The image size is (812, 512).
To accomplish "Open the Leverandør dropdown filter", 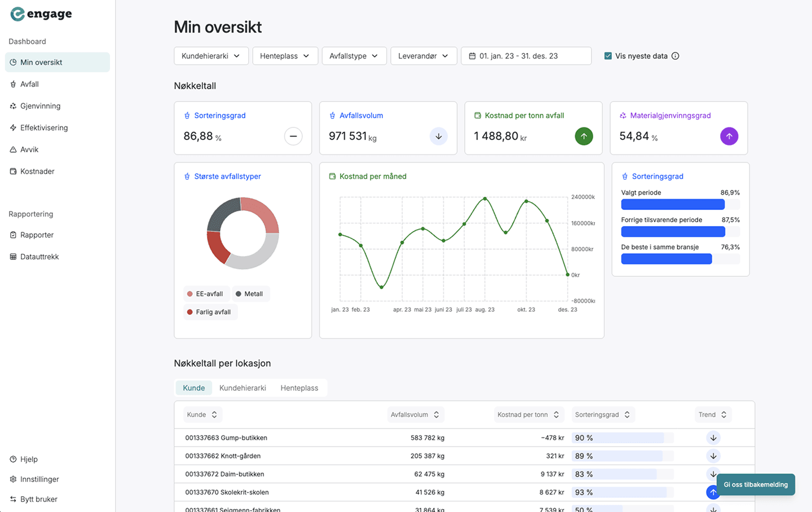I will [423, 56].
